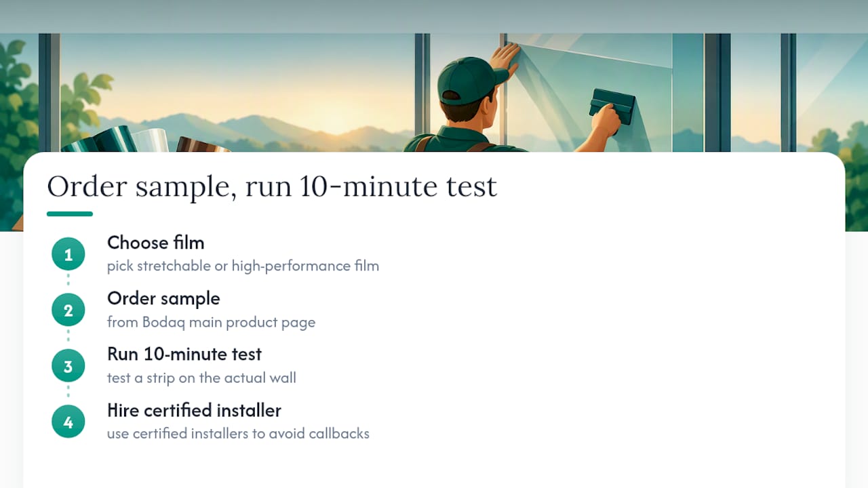
Task: Click 'from Bodaq main product page' text
Action: (211, 322)
